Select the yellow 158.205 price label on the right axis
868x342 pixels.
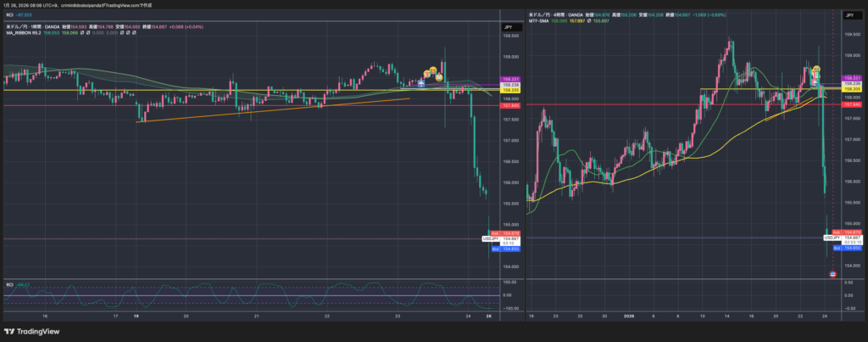(x=852, y=89)
